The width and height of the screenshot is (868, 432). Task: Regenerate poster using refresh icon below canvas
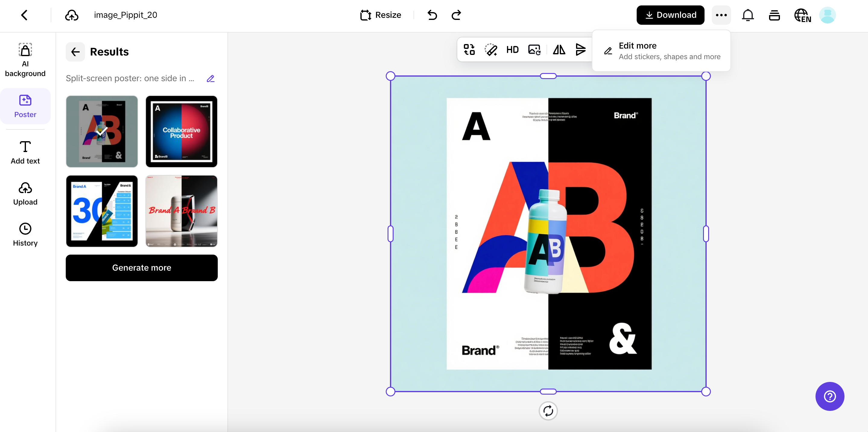[x=548, y=411]
